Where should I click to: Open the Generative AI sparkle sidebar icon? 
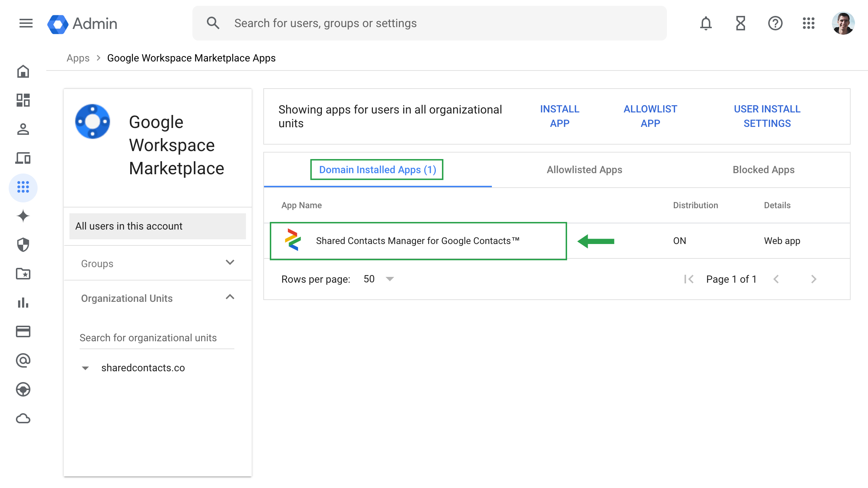23,216
